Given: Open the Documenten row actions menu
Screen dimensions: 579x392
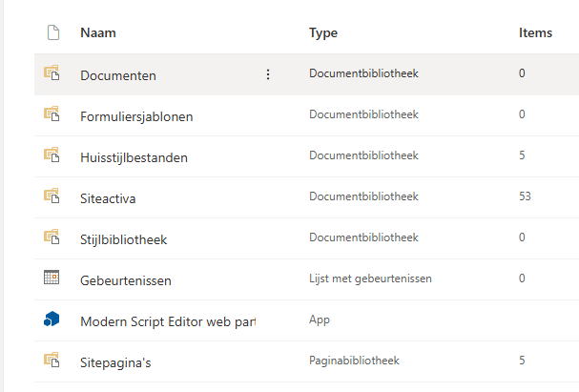Looking at the screenshot, I should 268,74.
